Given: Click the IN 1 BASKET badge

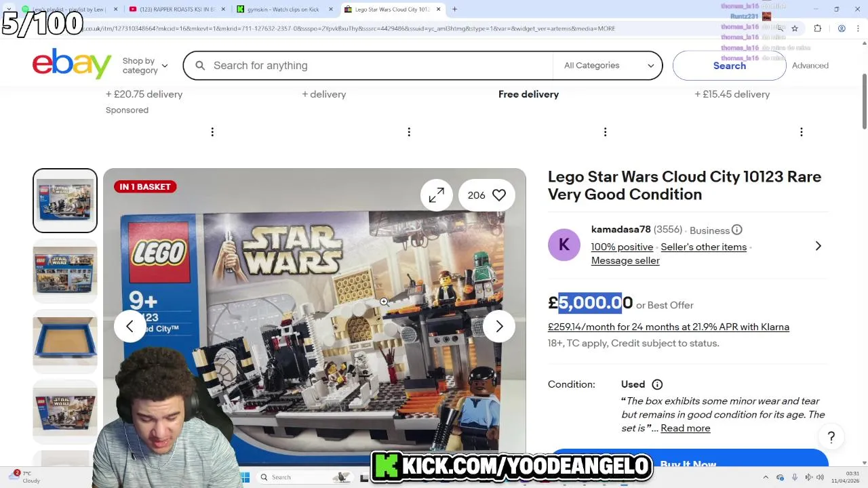Looking at the screenshot, I should (145, 186).
